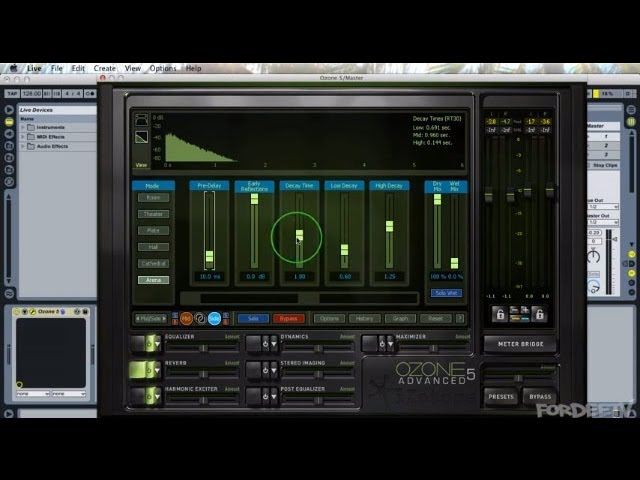640x480 pixels.
Task: Click the left input gain lock icon
Action: coord(500,313)
